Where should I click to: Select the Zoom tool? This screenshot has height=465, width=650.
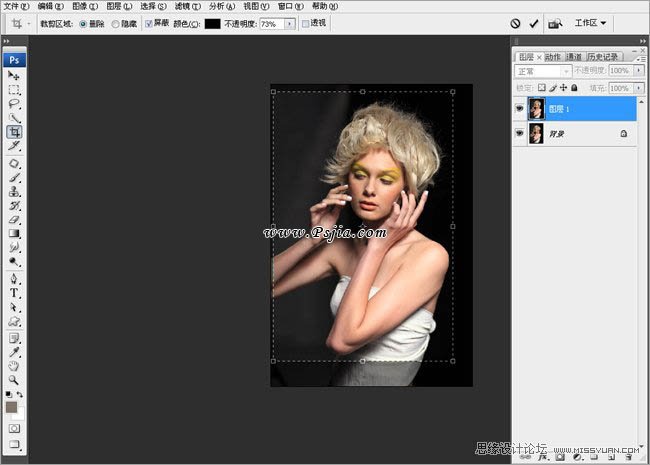coord(14,380)
